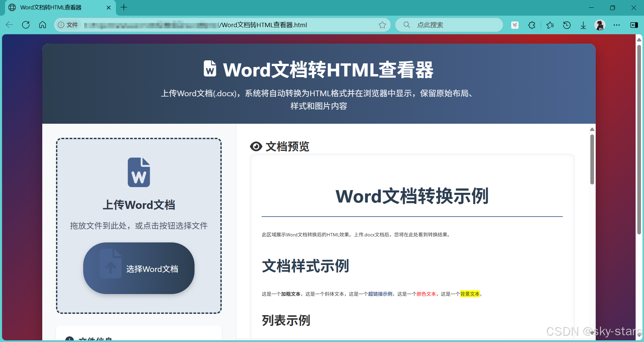Image resolution: width=644 pixels, height=342 pixels.
Task: Select the Word文档转HTML查看器 browser tab
Action: click(x=60, y=7)
